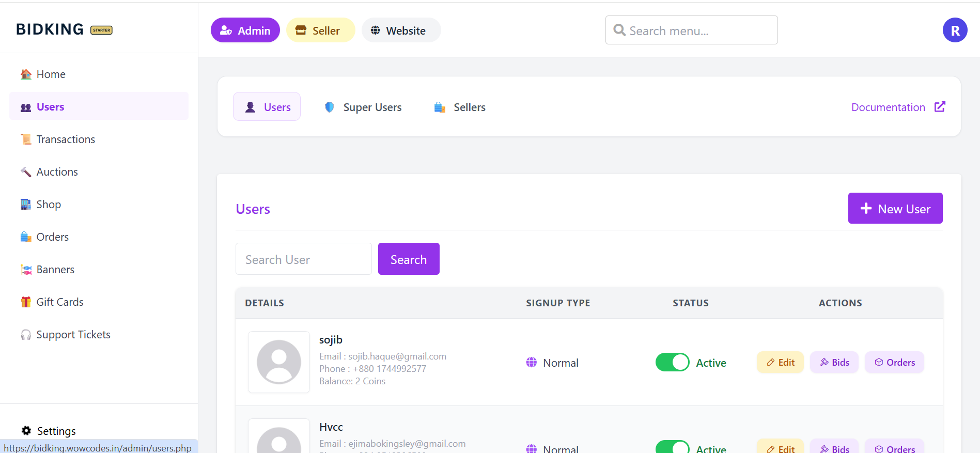Click the Transactions scroll icon
Viewport: 980px width, 453px height.
click(x=26, y=139)
